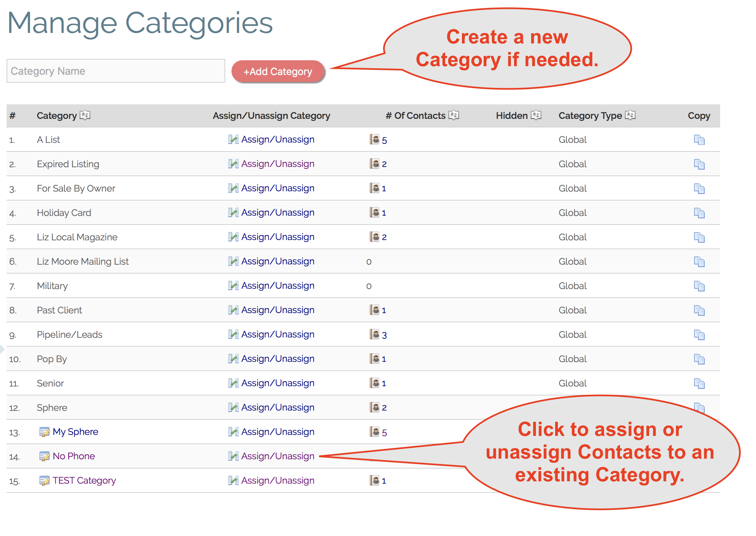Edit the No Phone category name
The image size is (756, 536).
pyautogui.click(x=45, y=456)
